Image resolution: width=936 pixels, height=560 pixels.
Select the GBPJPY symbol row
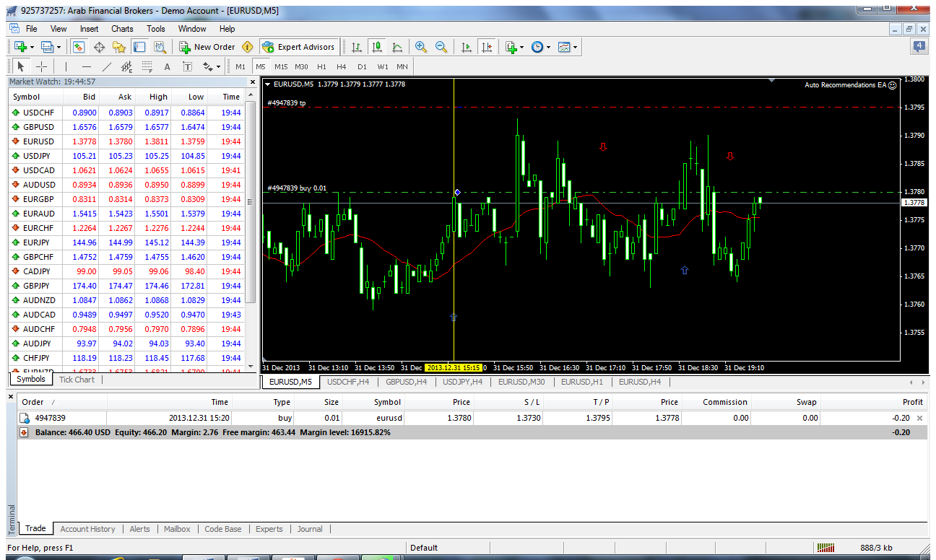coord(126,286)
